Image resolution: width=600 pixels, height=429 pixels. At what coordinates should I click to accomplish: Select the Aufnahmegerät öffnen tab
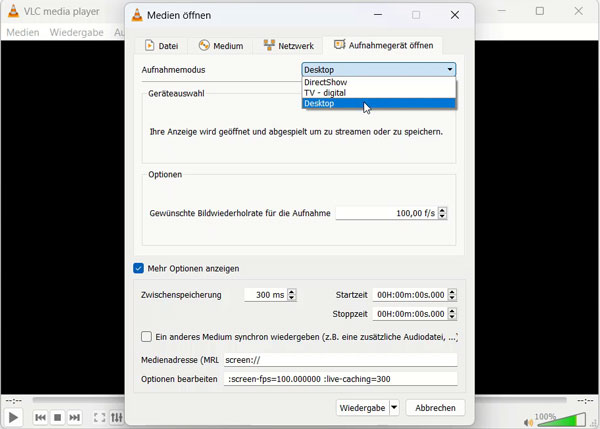383,46
